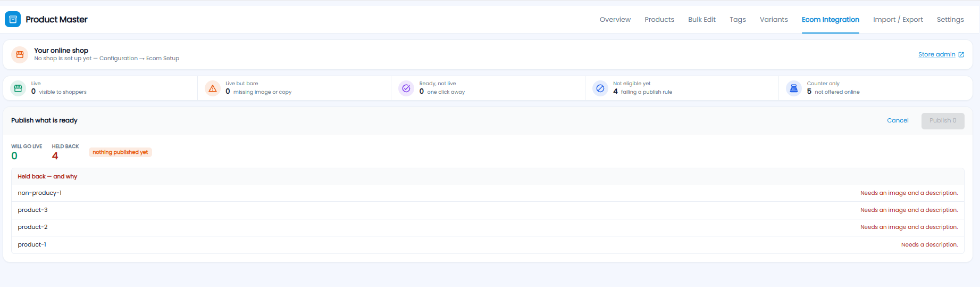Viewport: 980px width, 287px height.
Task: Switch to the Variants tab
Action: point(774,20)
